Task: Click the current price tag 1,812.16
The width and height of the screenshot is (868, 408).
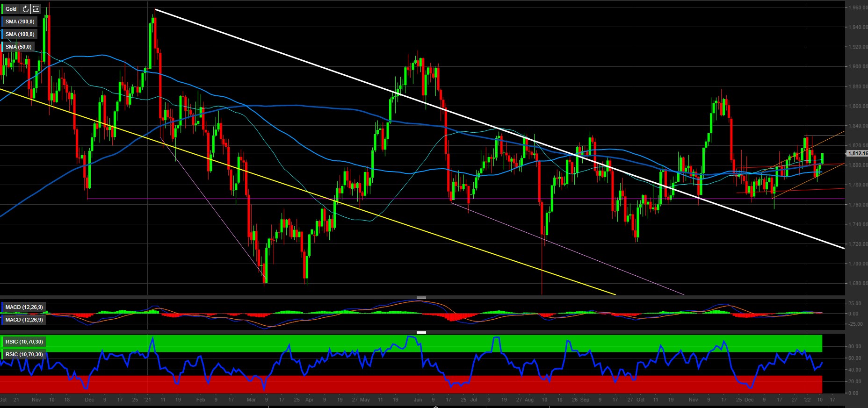Action: (x=857, y=153)
